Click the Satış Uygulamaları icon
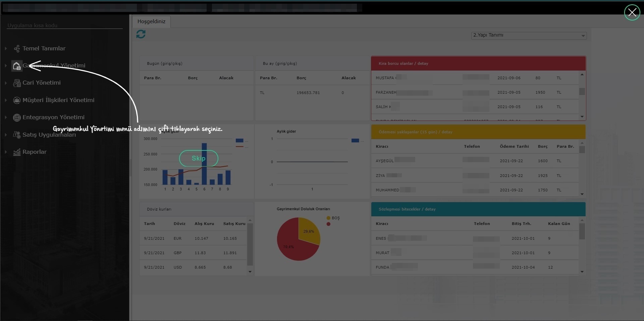 [16, 135]
